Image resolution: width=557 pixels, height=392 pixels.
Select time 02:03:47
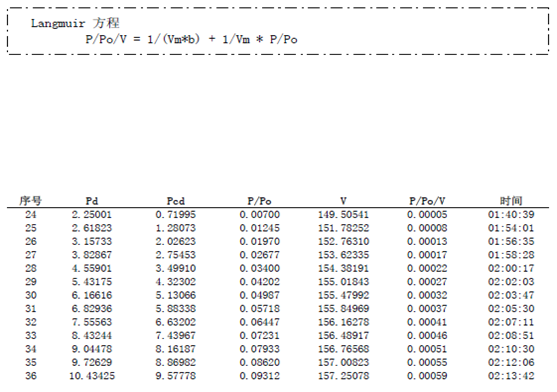click(511, 295)
